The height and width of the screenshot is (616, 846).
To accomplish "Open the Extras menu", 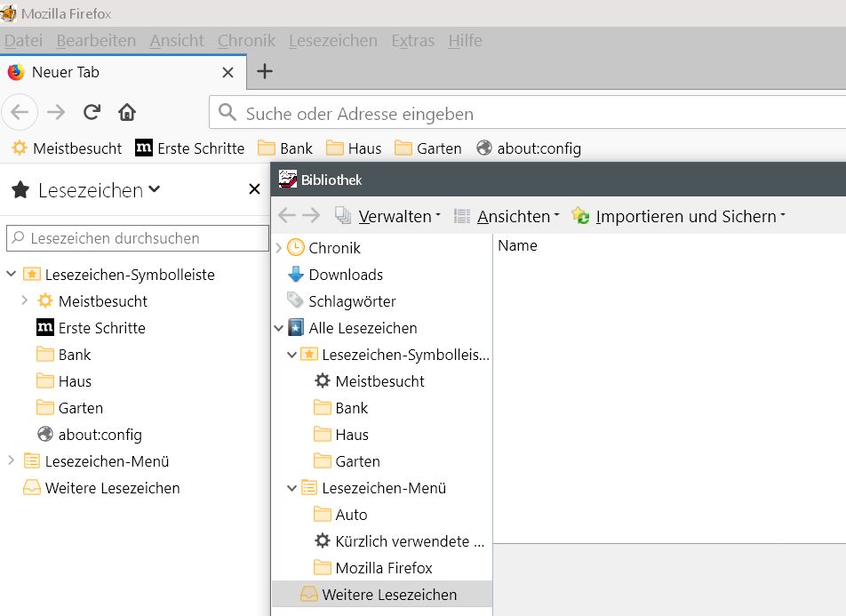I will coord(412,41).
